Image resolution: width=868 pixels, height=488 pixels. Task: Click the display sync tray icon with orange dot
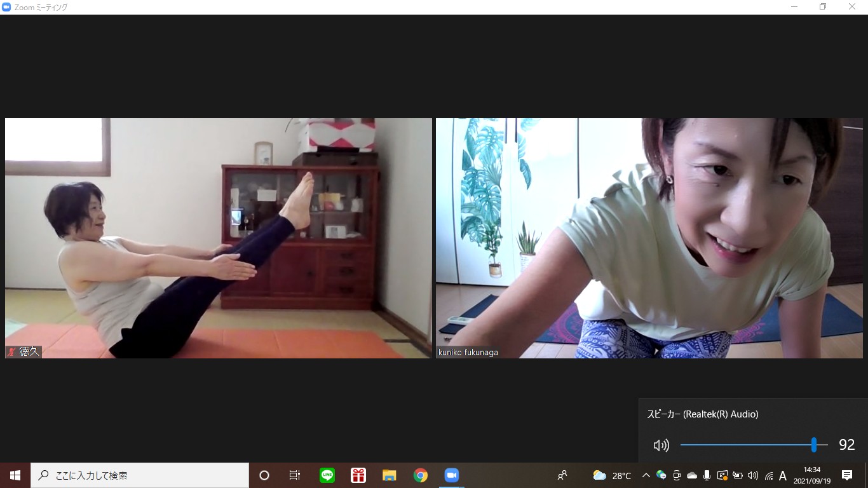point(722,475)
